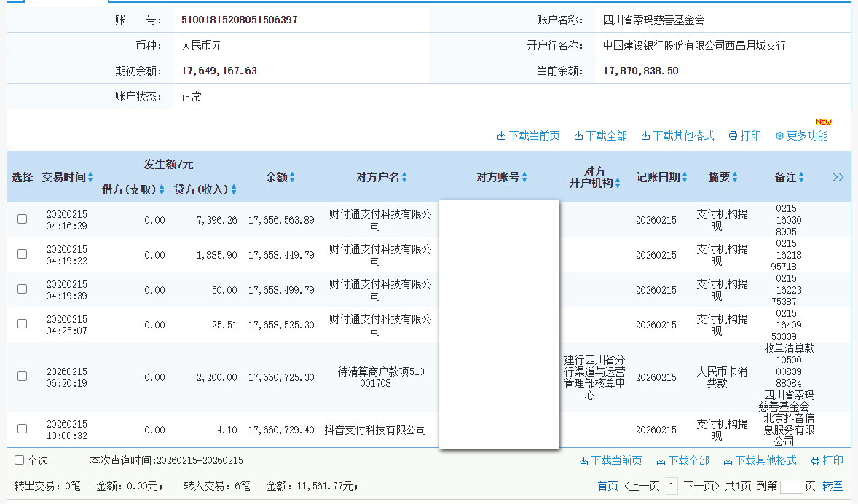Check the first 财付通 transaction row checkbox
Viewport: 858px width, 504px height.
point(22,218)
